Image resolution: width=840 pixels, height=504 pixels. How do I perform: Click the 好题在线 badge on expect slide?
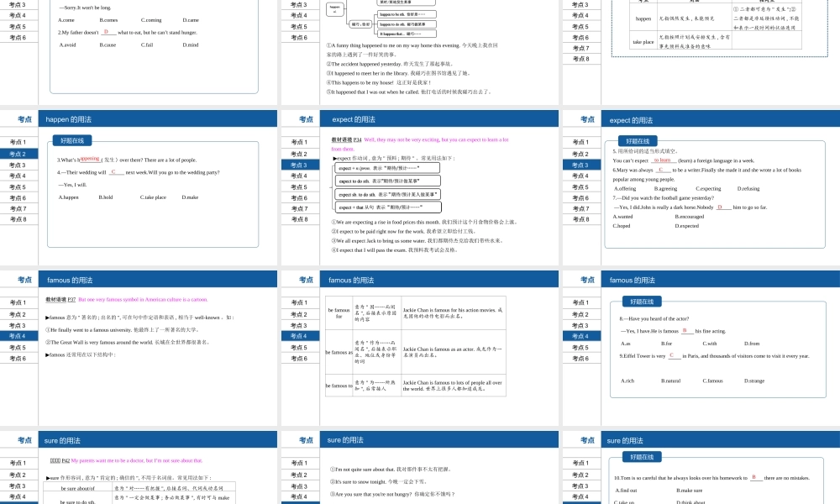coord(638,141)
